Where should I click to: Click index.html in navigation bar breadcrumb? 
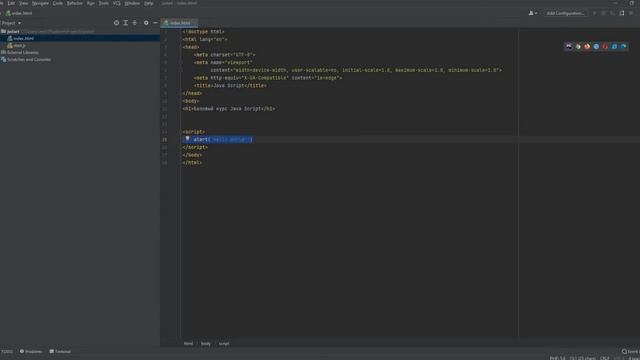[19, 13]
